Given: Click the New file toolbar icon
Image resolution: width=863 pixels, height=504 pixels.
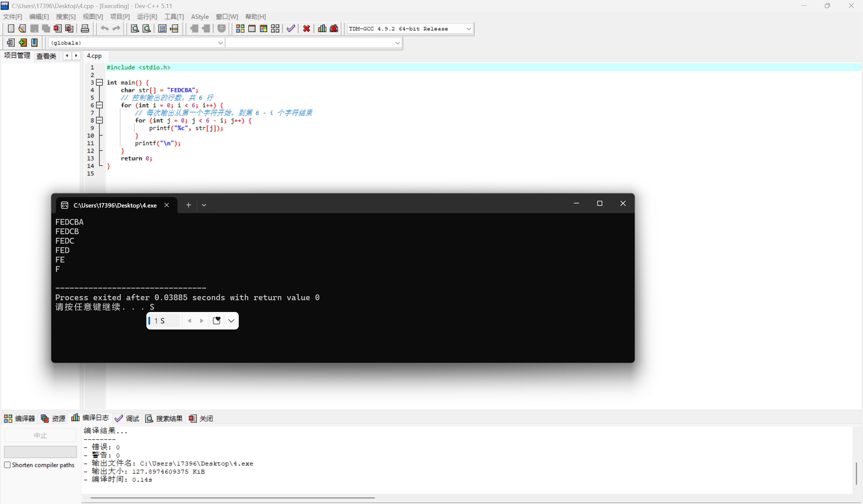Looking at the screenshot, I should [10, 29].
